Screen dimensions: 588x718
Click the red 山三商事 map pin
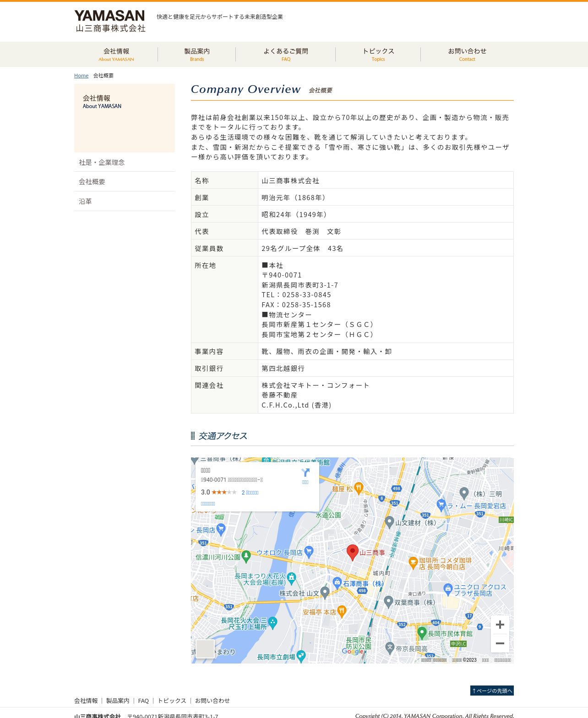click(x=352, y=552)
